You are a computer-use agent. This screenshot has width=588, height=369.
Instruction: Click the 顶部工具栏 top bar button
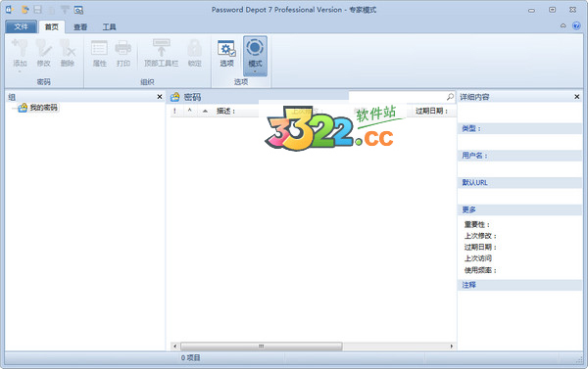pos(162,53)
